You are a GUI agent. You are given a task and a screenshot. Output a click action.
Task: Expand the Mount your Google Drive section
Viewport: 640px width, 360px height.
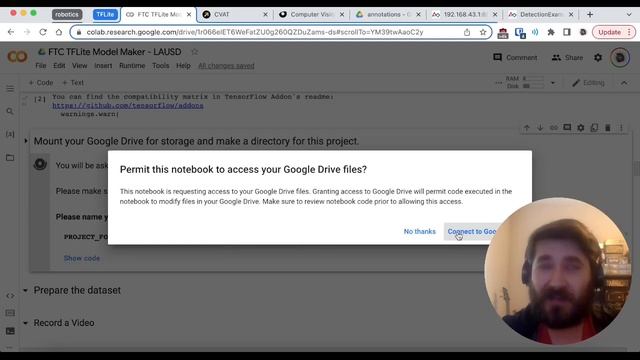click(x=26, y=141)
